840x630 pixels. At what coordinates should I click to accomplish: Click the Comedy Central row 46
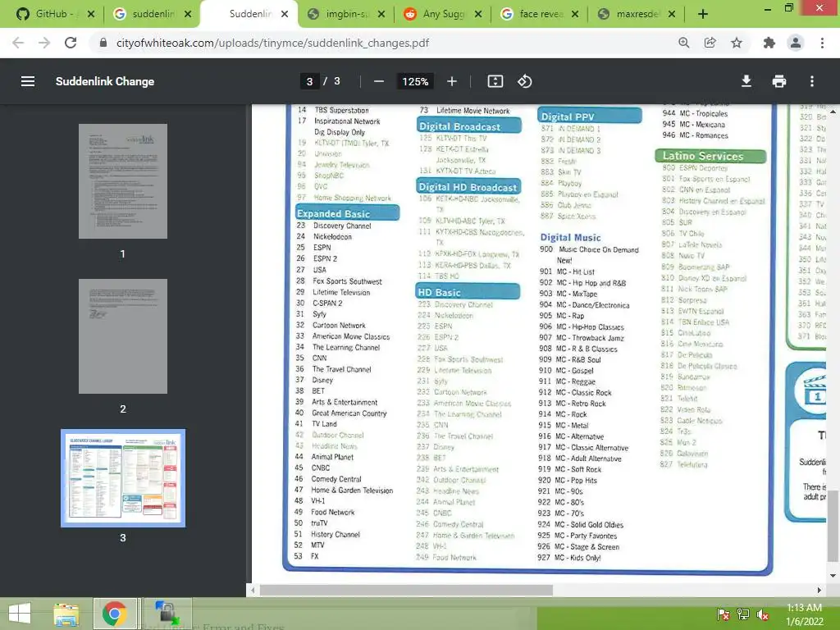pos(328,479)
